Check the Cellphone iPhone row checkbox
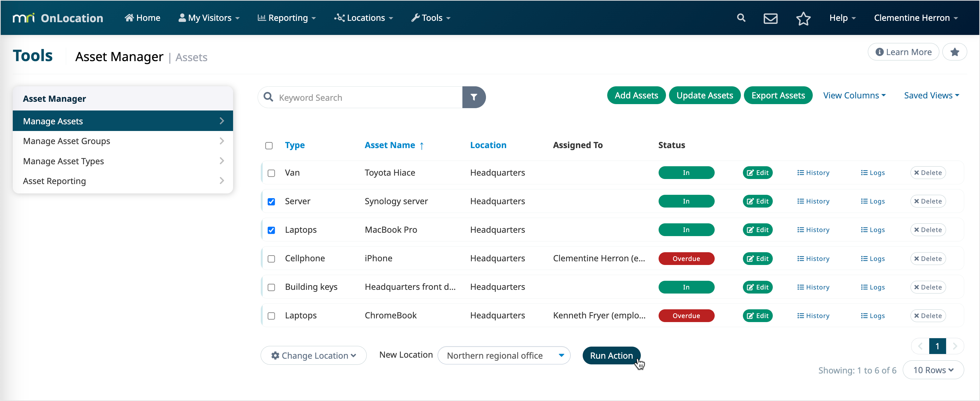Screen dimensions: 980x401 click(x=271, y=259)
